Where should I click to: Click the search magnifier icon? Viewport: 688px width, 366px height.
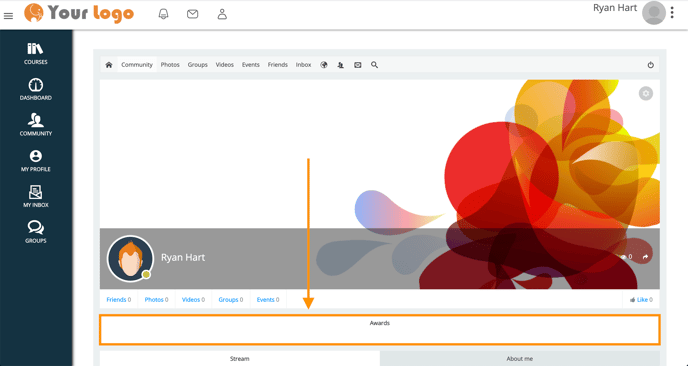pos(374,65)
